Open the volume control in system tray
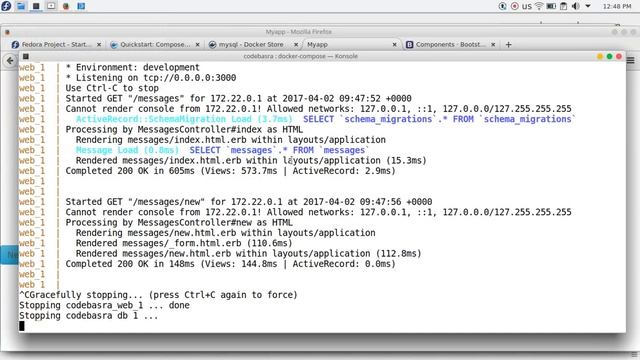640x360 pixels. point(576,6)
